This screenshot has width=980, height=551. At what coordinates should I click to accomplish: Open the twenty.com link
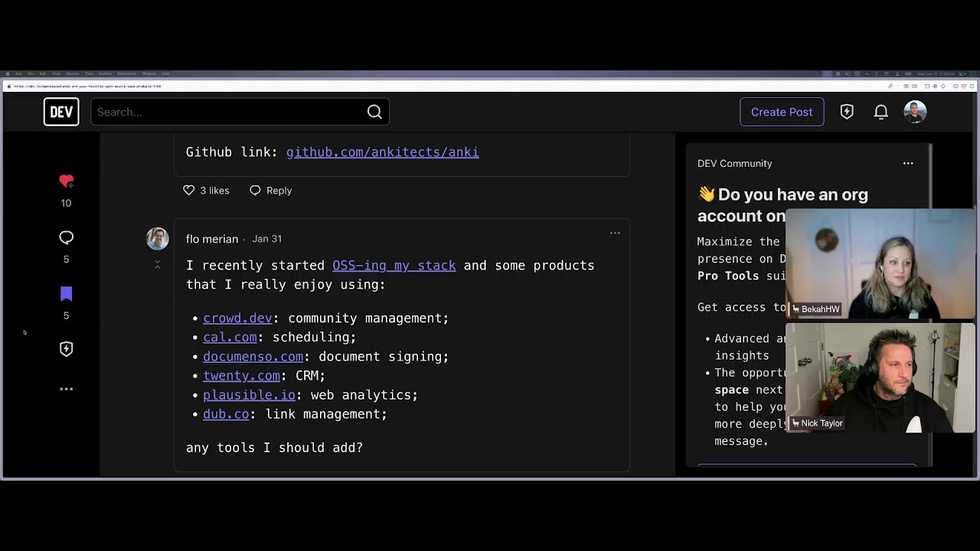pos(241,376)
